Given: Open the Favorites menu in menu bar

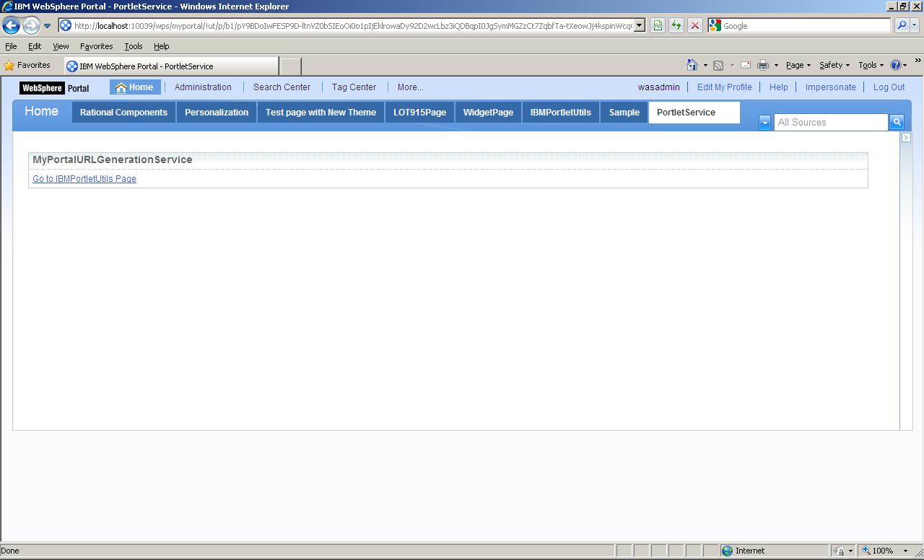Looking at the screenshot, I should (96, 46).
